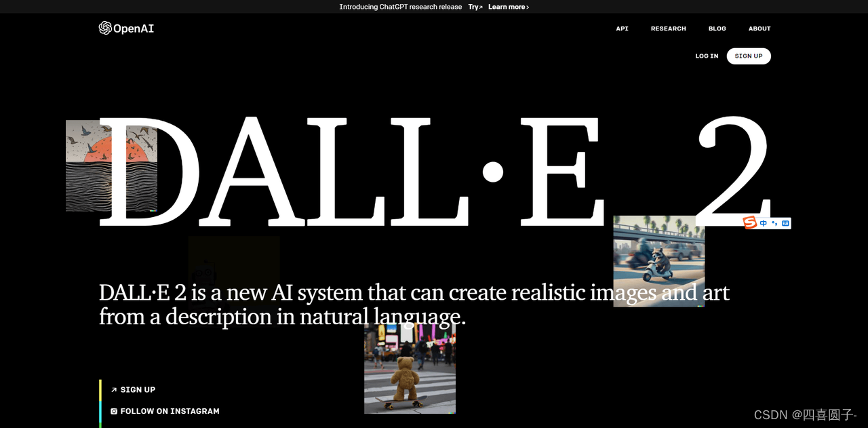This screenshot has width=868, height=428.
Task: Toggle the punctuation mode icon in IME bar
Action: tap(774, 223)
